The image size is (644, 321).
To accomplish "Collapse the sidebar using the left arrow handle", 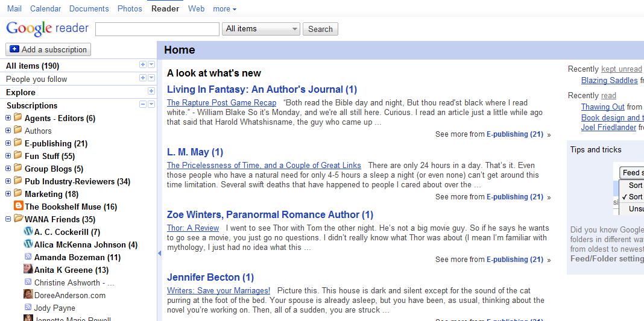I will (x=159, y=254).
